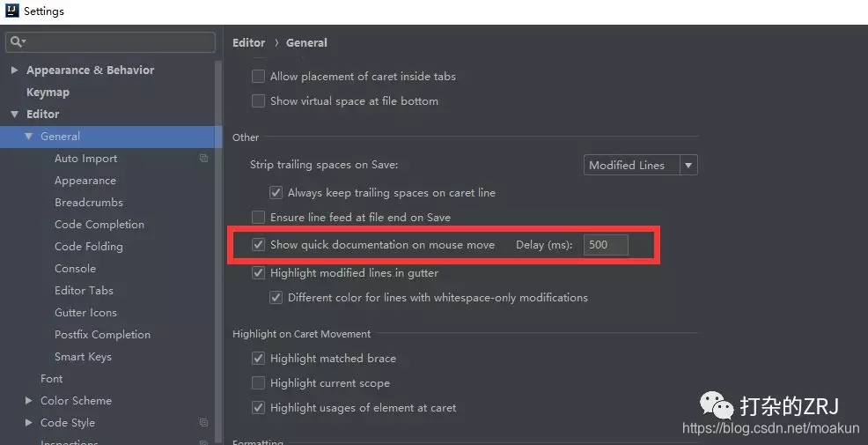Image resolution: width=868 pixels, height=445 pixels.
Task: Click the IntelliJ logo in title bar
Action: (11, 11)
